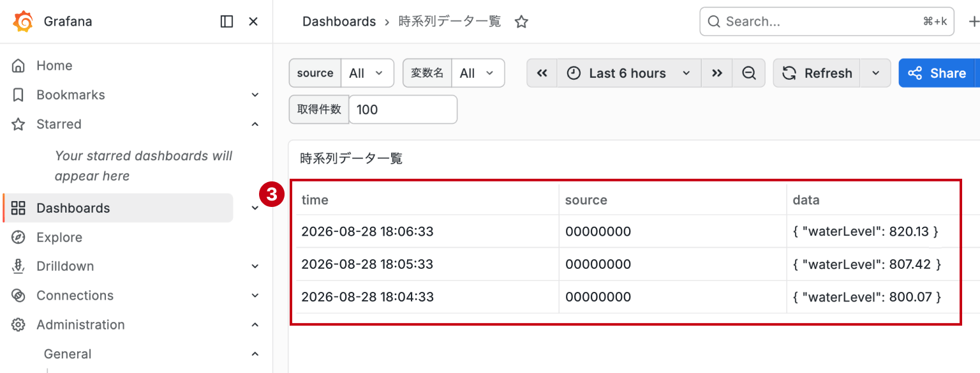
Task: Open Bookmarks in the sidebar
Action: 71,95
